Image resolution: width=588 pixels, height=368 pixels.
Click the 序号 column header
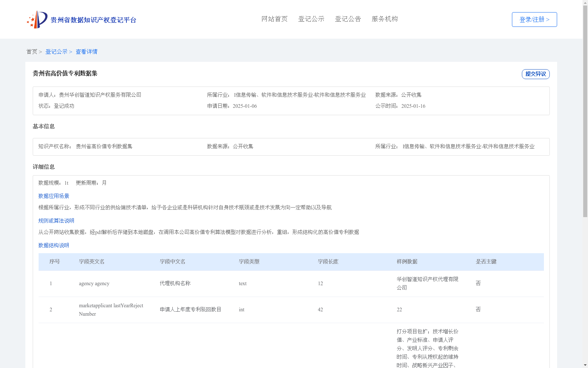point(55,262)
